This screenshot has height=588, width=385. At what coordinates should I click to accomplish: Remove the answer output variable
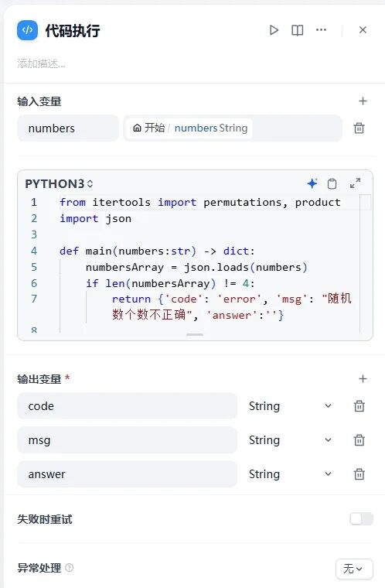(359, 474)
